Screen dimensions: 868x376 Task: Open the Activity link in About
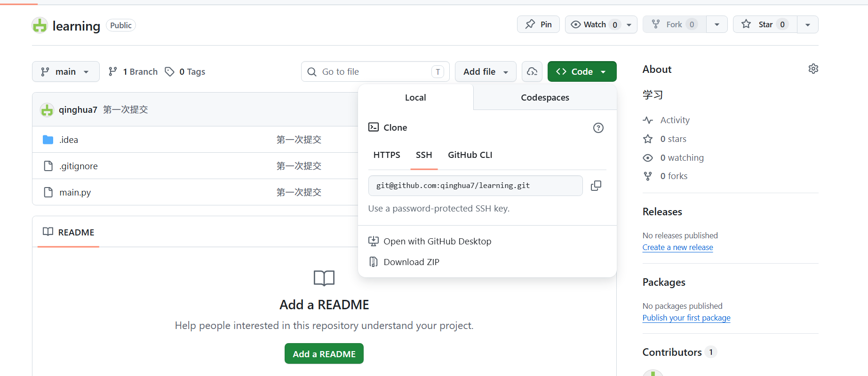(x=675, y=120)
